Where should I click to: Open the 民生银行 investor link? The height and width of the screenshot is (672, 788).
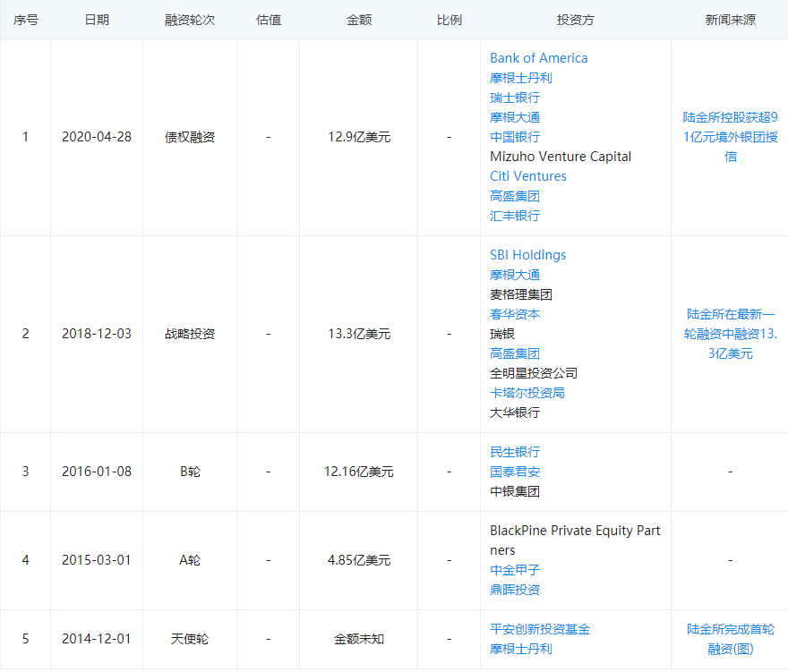pos(515,452)
